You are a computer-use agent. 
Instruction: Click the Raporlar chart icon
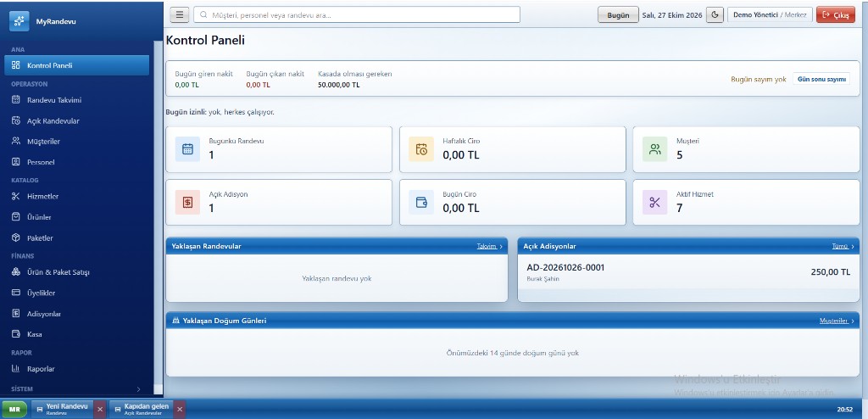pos(15,369)
